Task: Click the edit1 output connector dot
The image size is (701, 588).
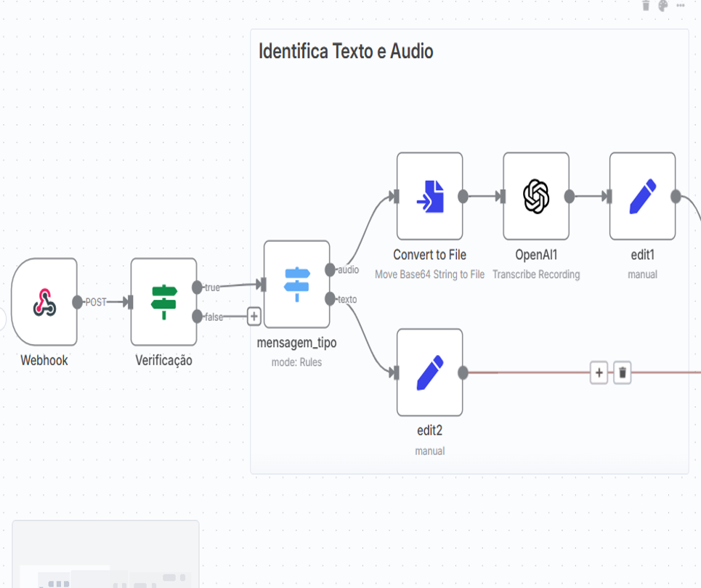Action: coord(676,196)
